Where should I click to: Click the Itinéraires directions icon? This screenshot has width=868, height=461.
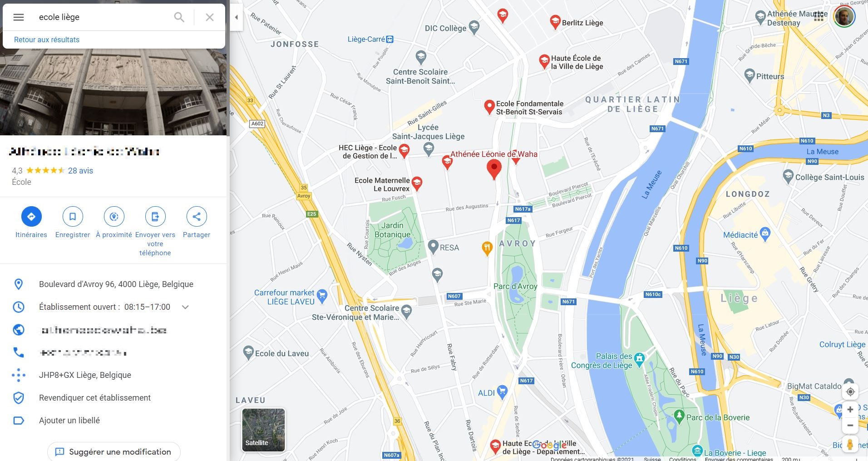point(31,216)
